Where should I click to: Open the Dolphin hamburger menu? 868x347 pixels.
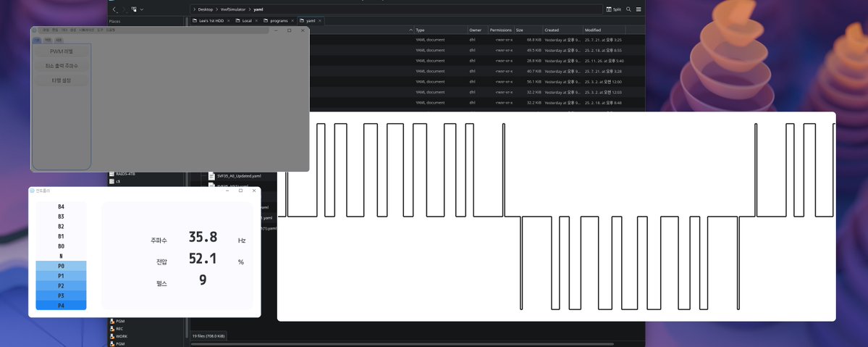click(639, 9)
